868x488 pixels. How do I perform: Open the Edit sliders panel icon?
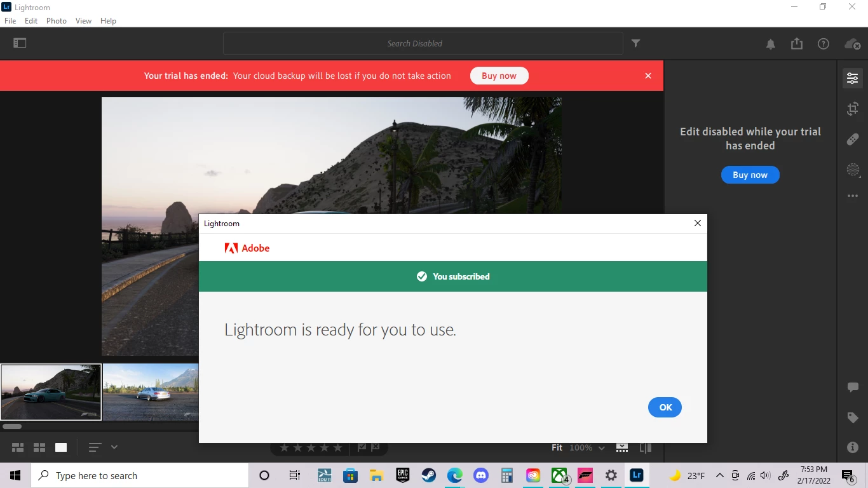pyautogui.click(x=852, y=78)
